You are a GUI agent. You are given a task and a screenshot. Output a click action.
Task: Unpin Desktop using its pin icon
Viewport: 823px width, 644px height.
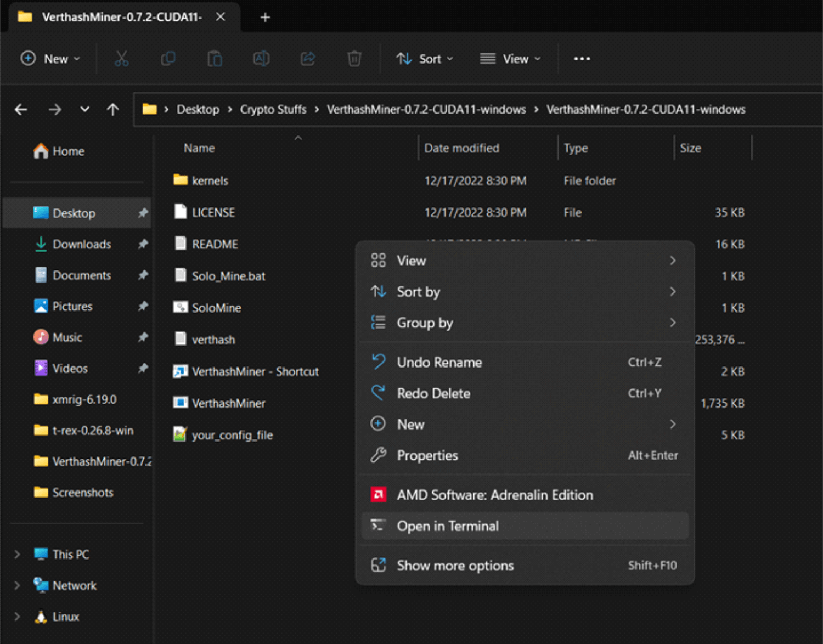pyautogui.click(x=143, y=213)
